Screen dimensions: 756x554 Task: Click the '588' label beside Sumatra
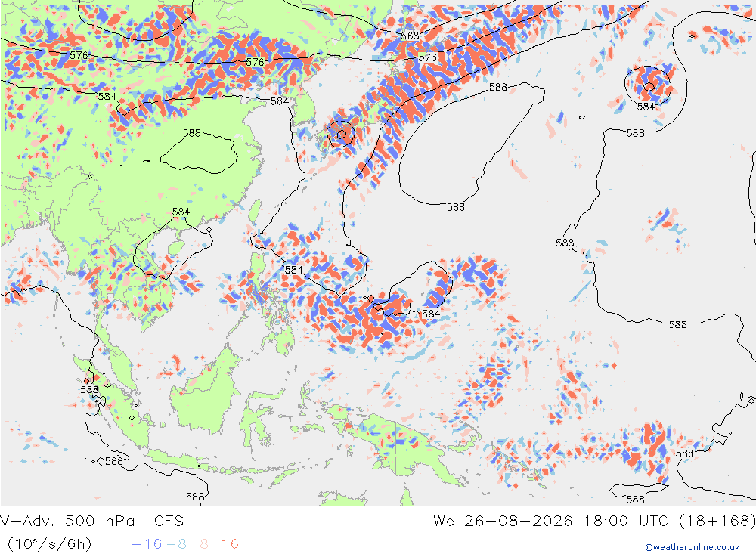(x=89, y=389)
